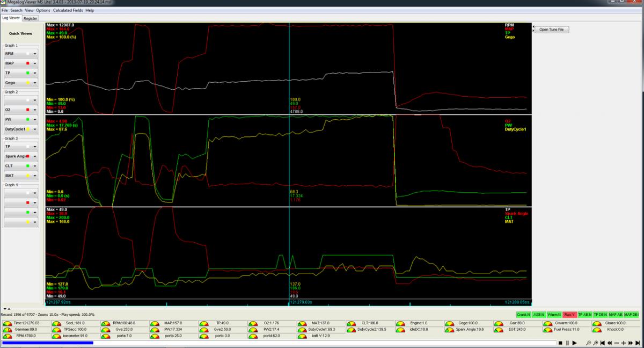Click the Quick Views button
Screen dimensions: 644x348
click(20, 33)
